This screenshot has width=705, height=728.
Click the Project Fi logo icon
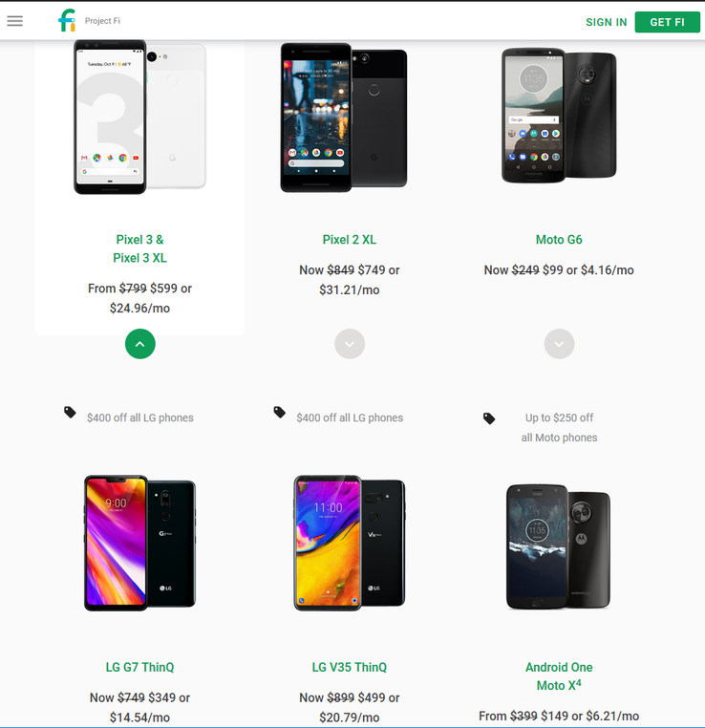(67, 20)
